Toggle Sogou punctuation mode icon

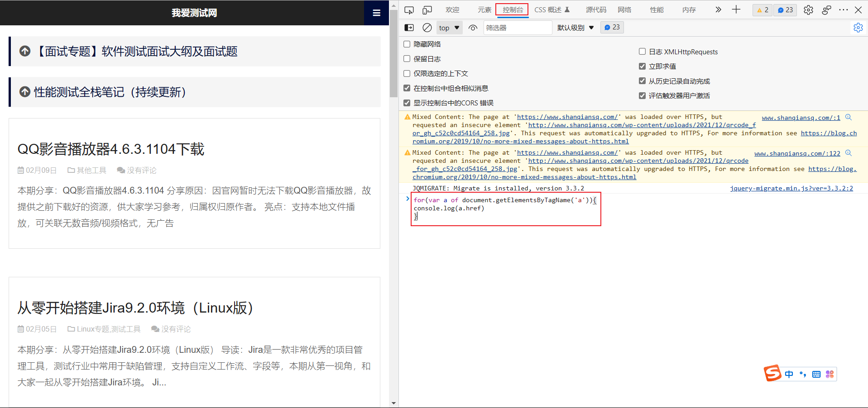coord(803,374)
